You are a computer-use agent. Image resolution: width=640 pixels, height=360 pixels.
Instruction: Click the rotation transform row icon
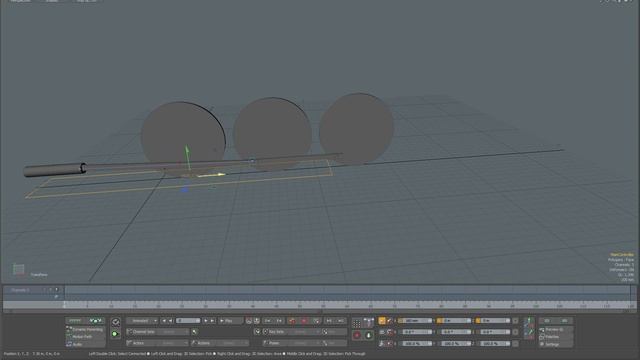(x=382, y=332)
